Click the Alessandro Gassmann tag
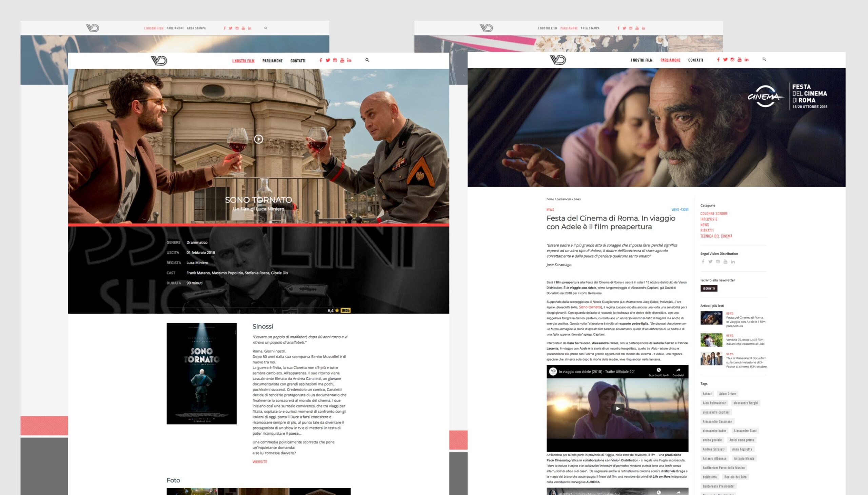The height and width of the screenshot is (495, 868). (717, 421)
